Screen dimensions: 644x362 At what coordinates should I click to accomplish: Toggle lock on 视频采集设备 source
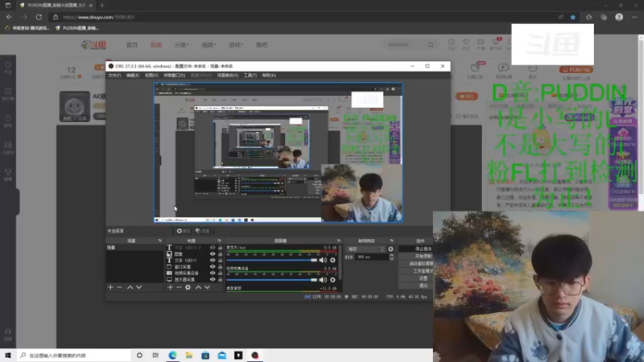coord(220,273)
